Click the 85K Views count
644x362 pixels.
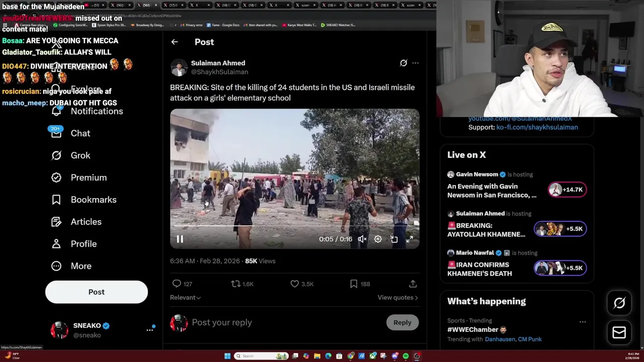(260, 261)
